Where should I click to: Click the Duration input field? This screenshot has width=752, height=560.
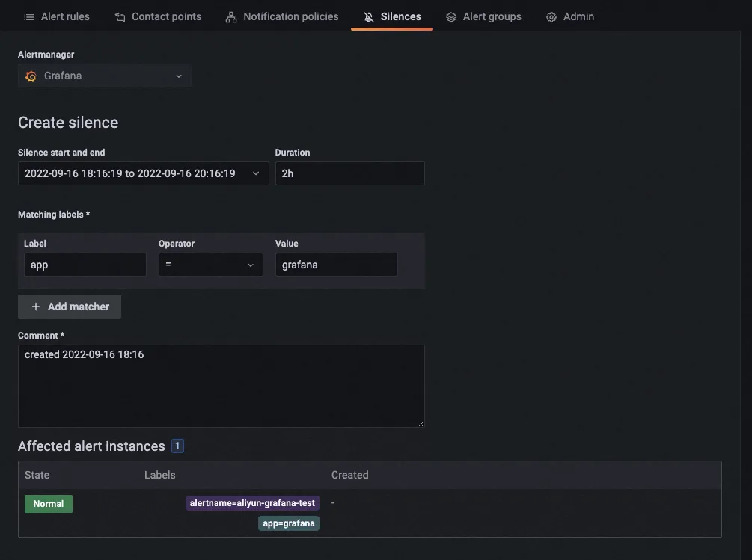[x=349, y=173]
